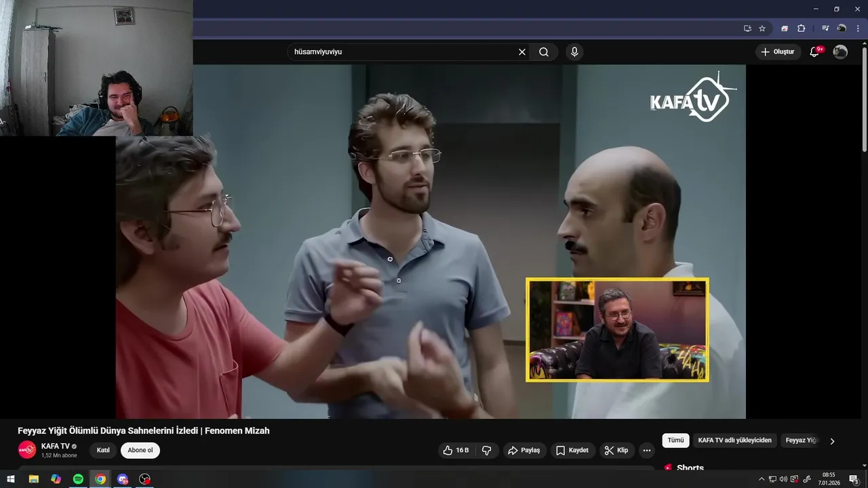Screen dimensions: 868x488
Task: Open YouTube notifications bell
Action: 815,52
